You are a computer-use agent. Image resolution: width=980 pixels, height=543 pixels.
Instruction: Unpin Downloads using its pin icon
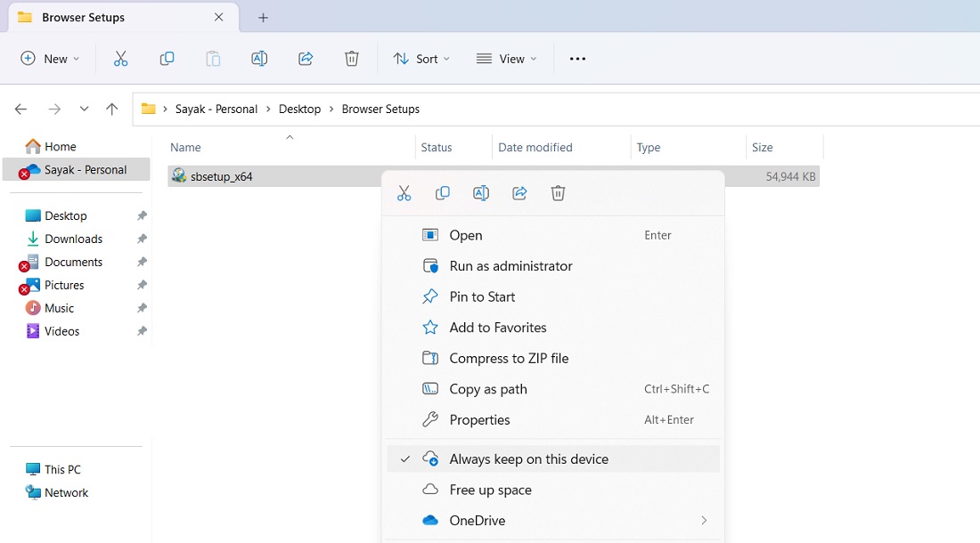tap(141, 239)
